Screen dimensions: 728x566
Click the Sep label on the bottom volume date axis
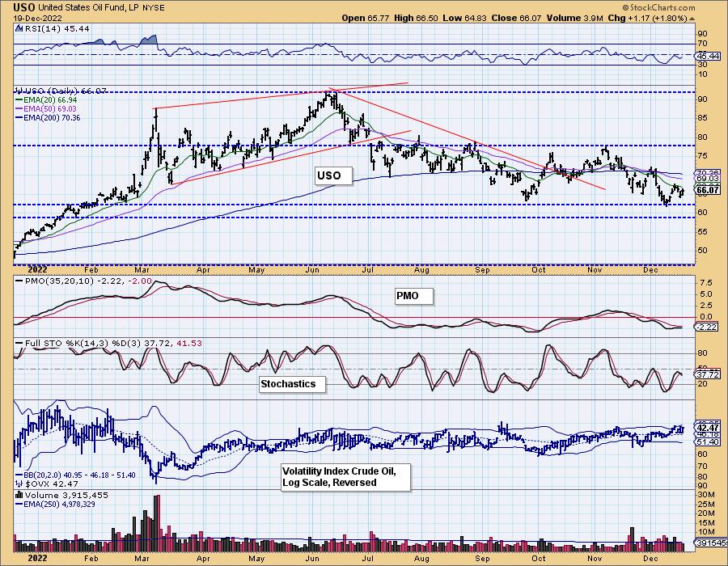(x=482, y=558)
